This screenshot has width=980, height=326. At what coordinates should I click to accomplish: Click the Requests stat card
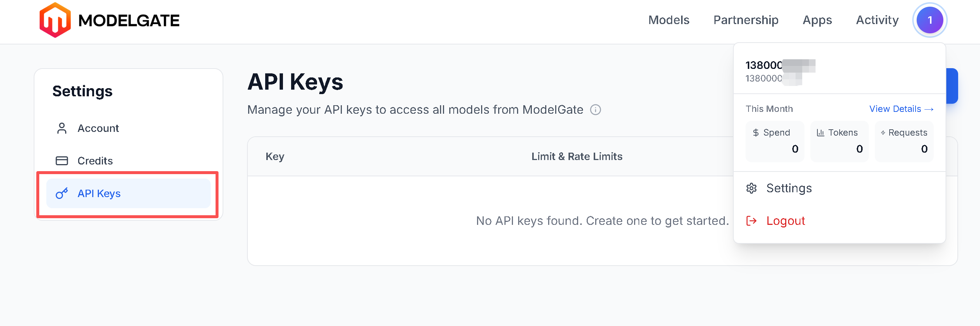tap(904, 141)
